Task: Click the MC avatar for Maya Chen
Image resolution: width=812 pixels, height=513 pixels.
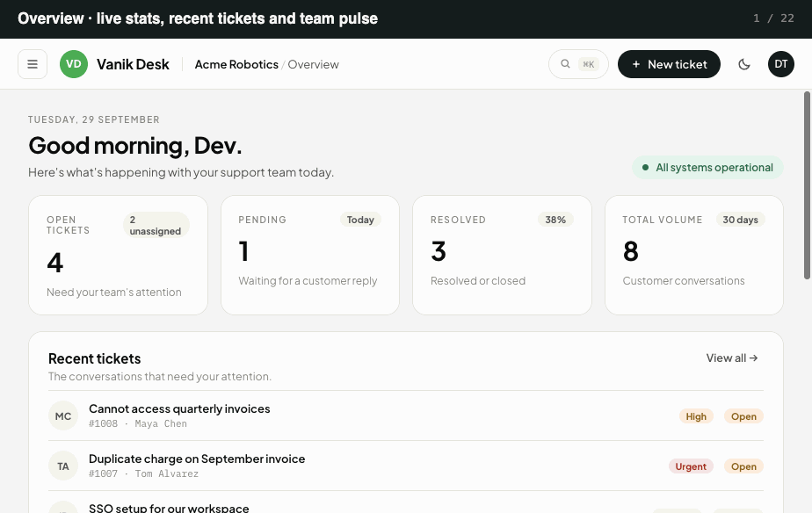Action: pyautogui.click(x=63, y=415)
